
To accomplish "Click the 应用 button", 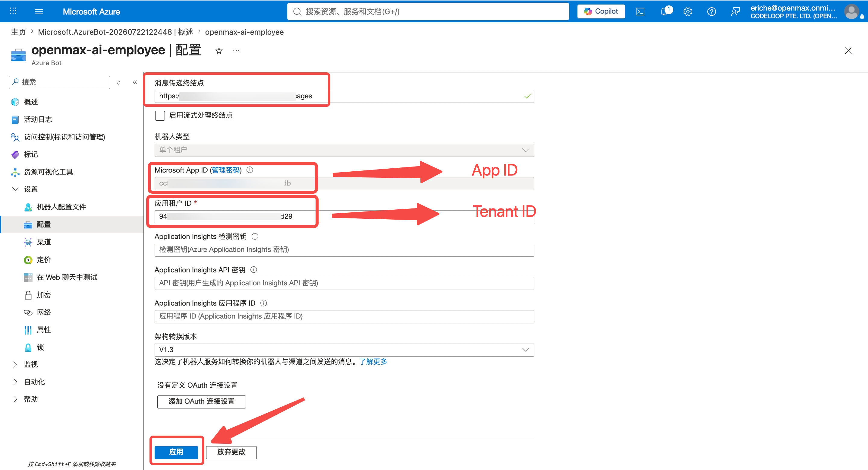I will click(x=176, y=452).
